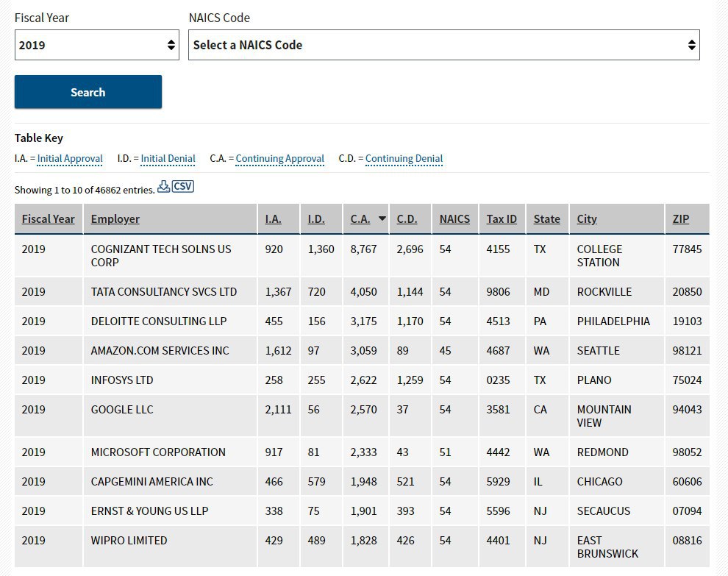This screenshot has width=728, height=576.
Task: Sort by the City column header
Action: (x=587, y=218)
